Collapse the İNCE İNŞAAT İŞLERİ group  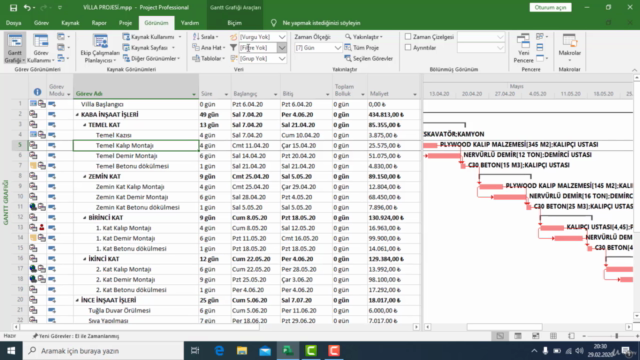click(x=77, y=300)
